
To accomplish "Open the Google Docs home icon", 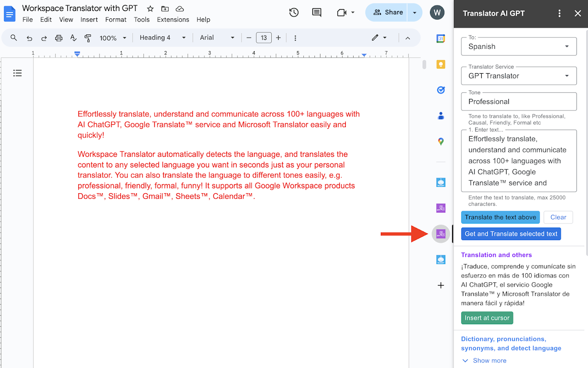I will (10, 14).
